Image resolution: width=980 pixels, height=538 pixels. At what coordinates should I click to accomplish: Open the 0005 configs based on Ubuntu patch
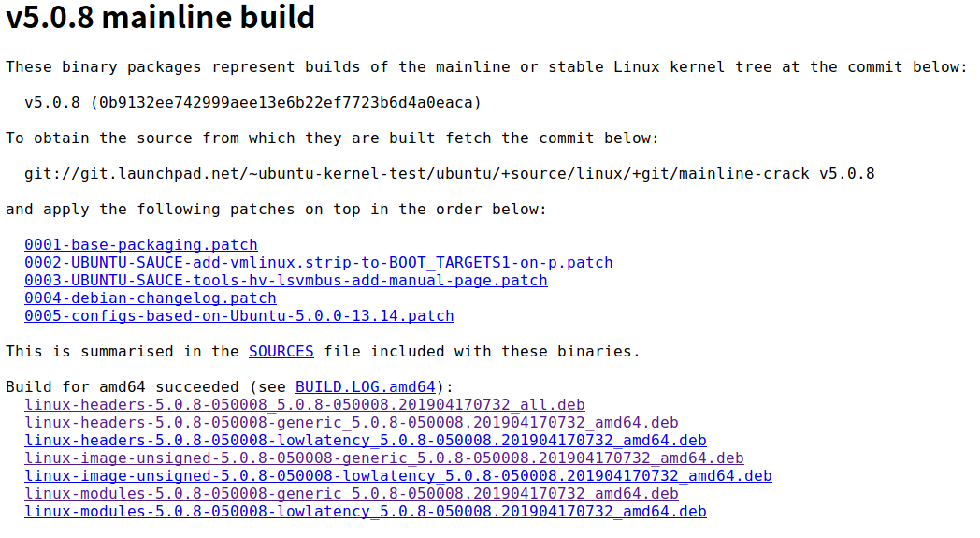tap(238, 316)
